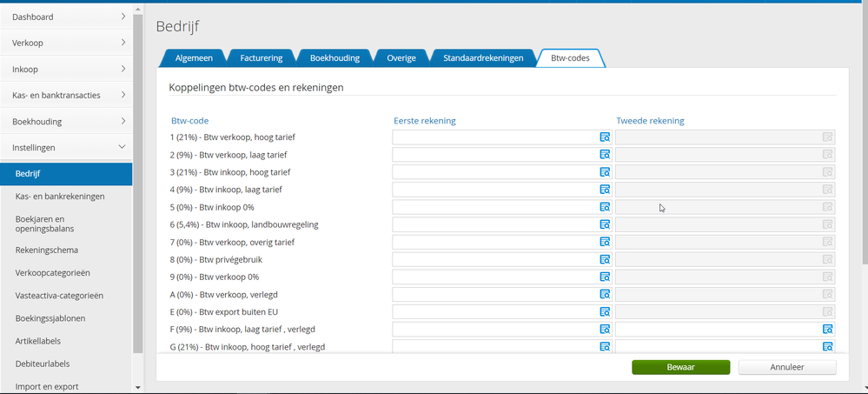This screenshot has height=394, width=868.
Task: Switch to the Facturering tab
Action: (x=262, y=57)
